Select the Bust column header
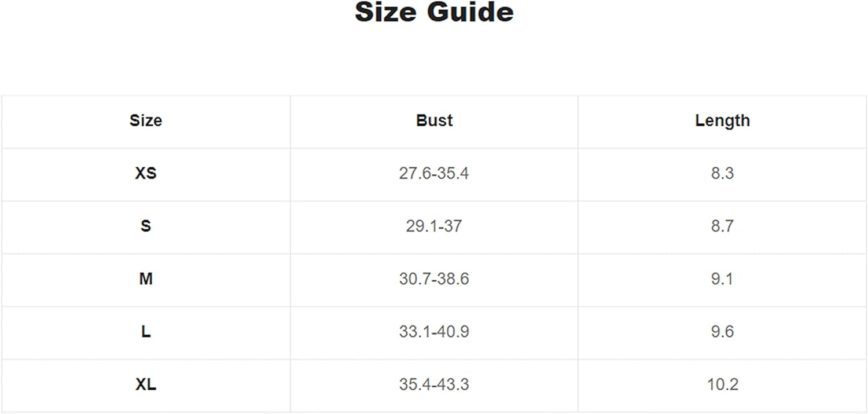This screenshot has height=414, width=868. (434, 120)
